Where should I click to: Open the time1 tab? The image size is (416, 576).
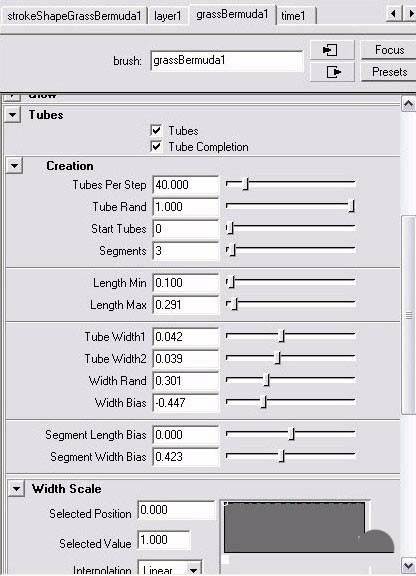click(x=293, y=16)
